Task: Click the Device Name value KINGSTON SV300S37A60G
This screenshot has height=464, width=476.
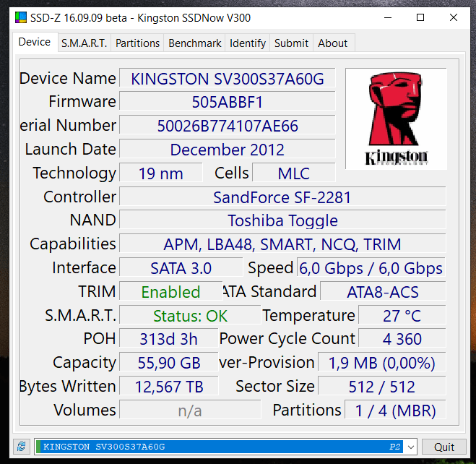Action: (x=228, y=79)
